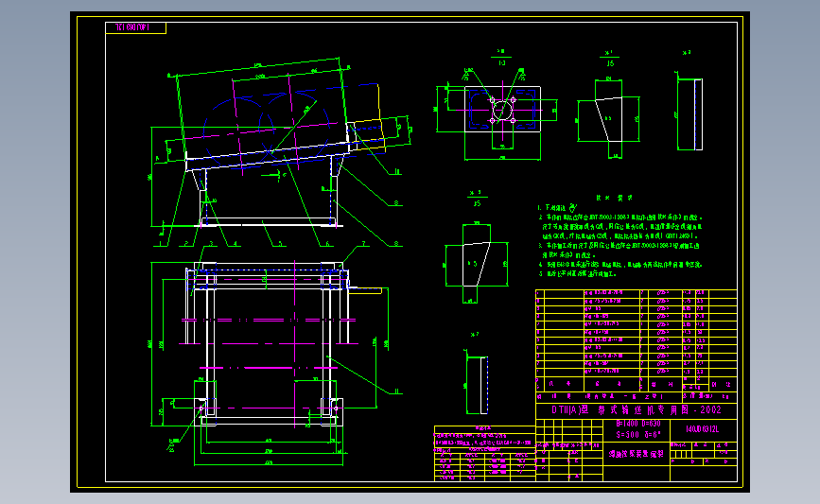
Task: Select part balloon number "6"
Action: pos(327,244)
